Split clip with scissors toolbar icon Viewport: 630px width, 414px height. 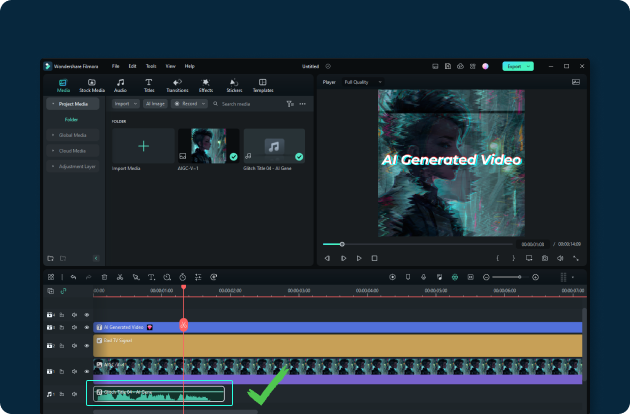pos(120,277)
